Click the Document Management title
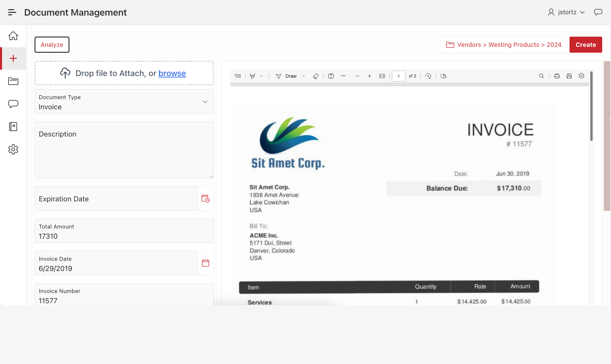Screen dimensions: 611x364 75,13
